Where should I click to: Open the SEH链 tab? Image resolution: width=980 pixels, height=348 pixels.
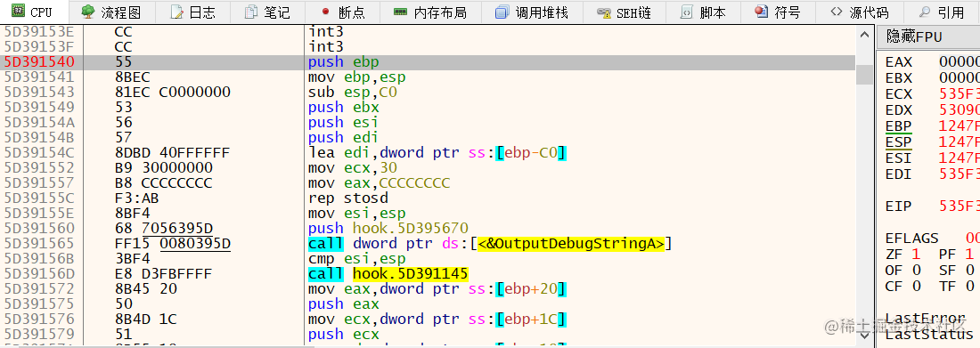tap(624, 12)
